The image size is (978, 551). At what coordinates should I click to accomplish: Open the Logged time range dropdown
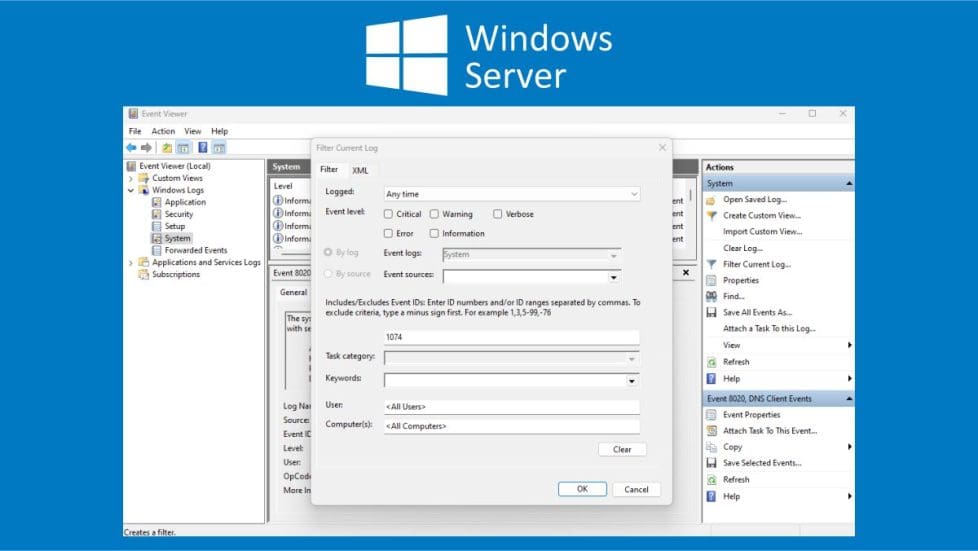(x=635, y=194)
